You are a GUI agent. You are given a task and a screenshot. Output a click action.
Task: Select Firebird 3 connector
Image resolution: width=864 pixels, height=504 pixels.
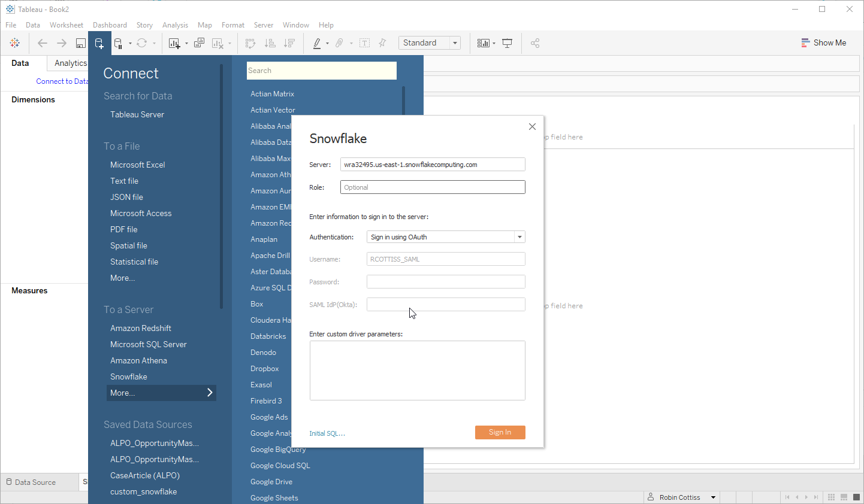tap(266, 401)
